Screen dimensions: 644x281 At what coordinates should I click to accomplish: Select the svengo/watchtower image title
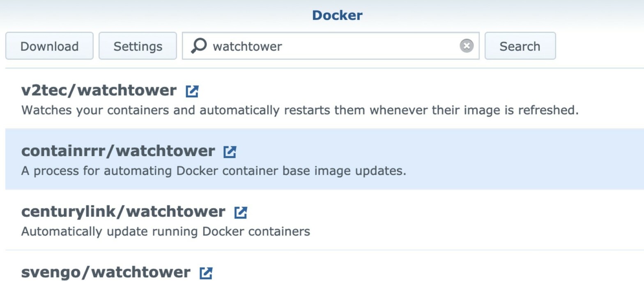click(106, 272)
